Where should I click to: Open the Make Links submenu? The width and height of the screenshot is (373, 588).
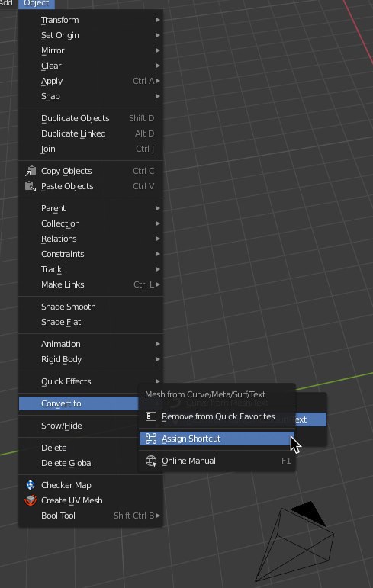point(91,284)
